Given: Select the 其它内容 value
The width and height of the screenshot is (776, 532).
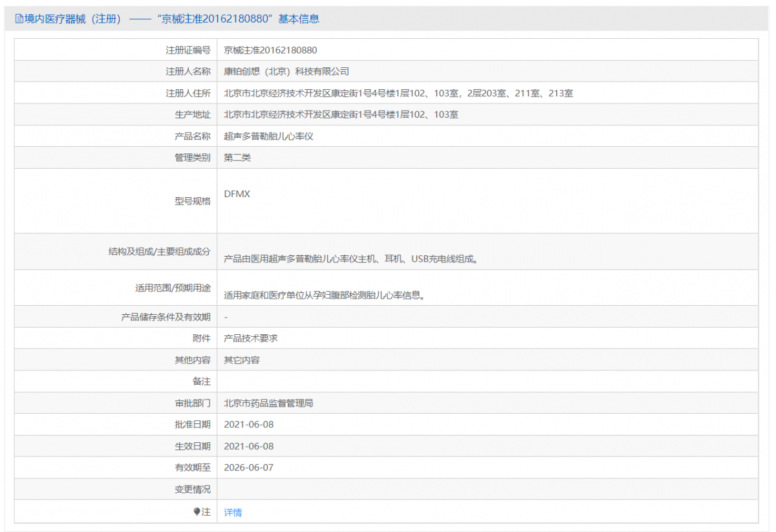Looking at the screenshot, I should point(242,360).
